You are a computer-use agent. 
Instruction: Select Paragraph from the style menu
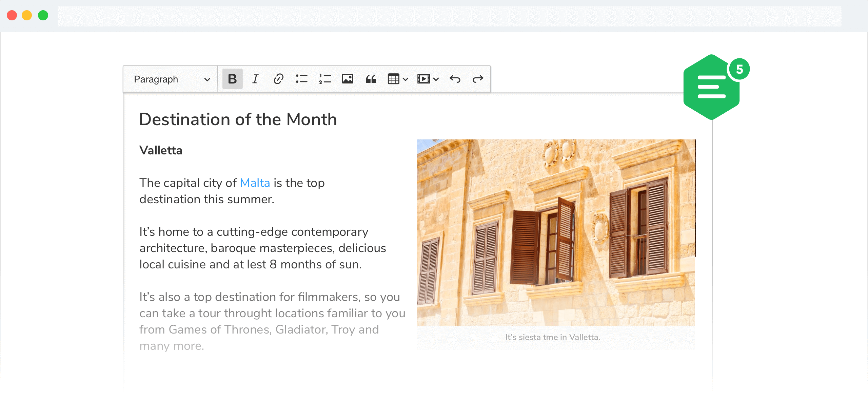tap(170, 78)
